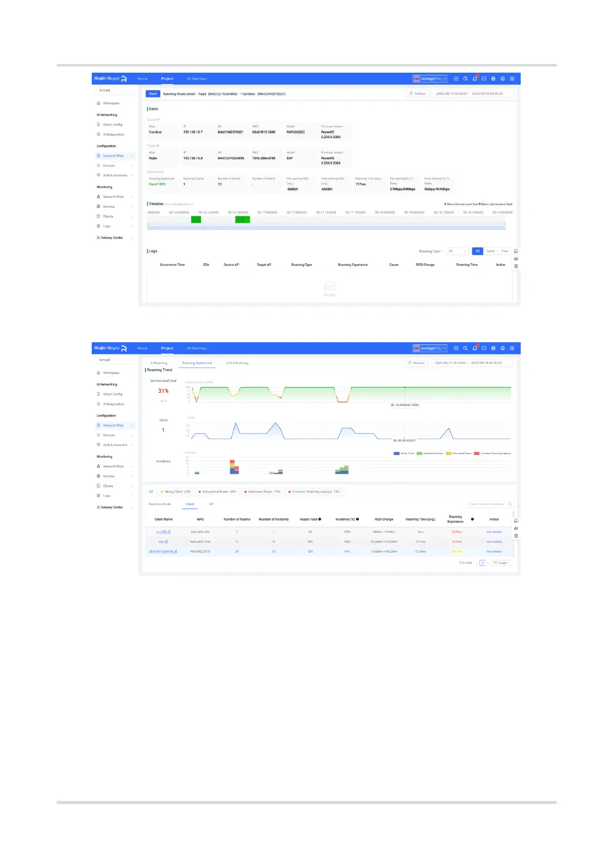Image resolution: width=614 pixels, height=868 pixels.
Task: Open search icon in Roaming Dashboard header
Action: pyautogui.click(x=465, y=348)
